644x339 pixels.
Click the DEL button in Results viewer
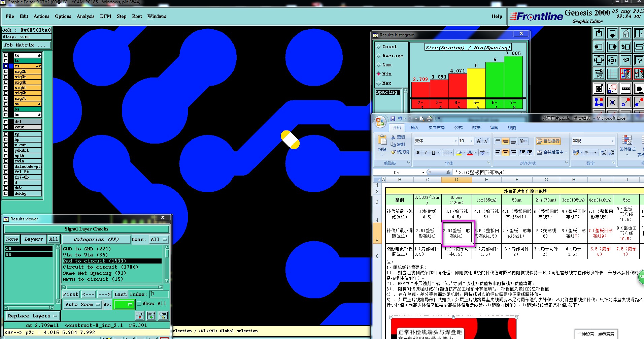pyautogui.click(x=140, y=316)
